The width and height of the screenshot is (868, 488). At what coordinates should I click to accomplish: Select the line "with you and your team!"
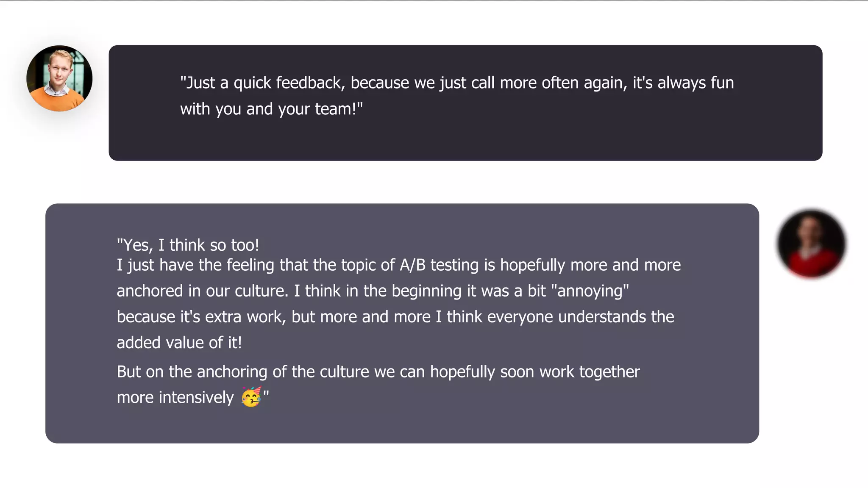pos(272,109)
